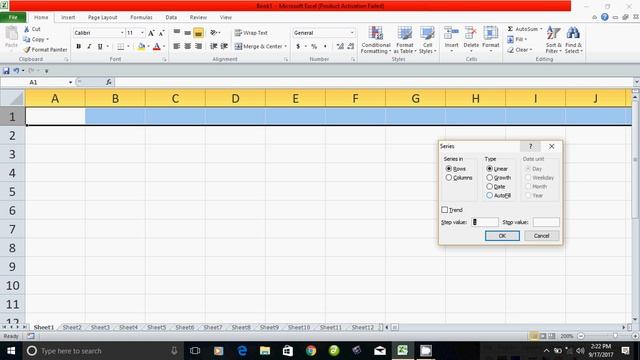
Task: Click OK in the Series dialog
Action: point(502,236)
